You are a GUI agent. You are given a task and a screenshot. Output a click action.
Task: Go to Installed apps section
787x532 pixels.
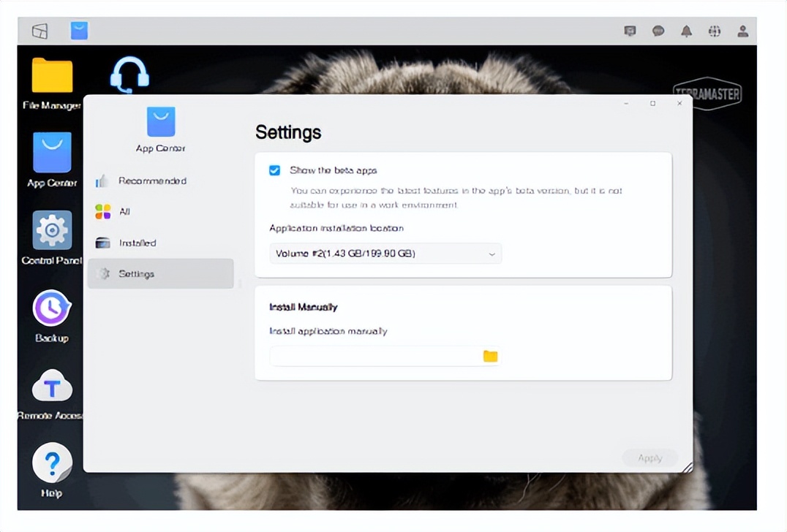click(138, 243)
